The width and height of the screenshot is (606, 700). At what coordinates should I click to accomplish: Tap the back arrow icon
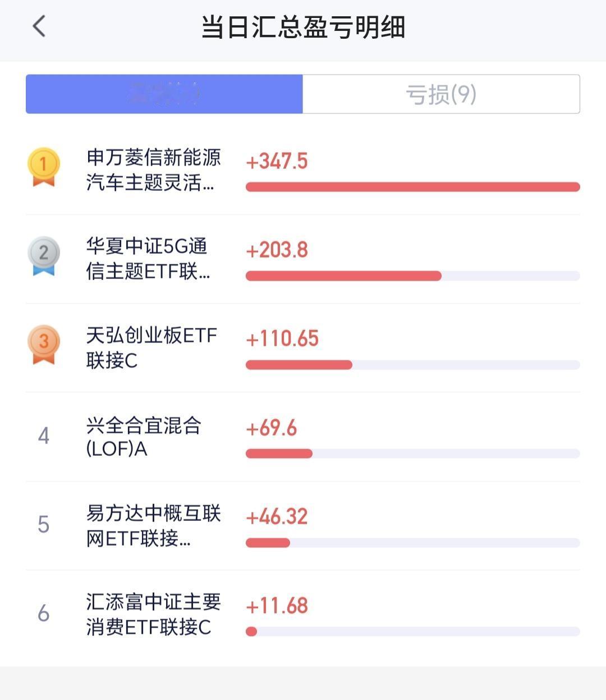[x=39, y=26]
